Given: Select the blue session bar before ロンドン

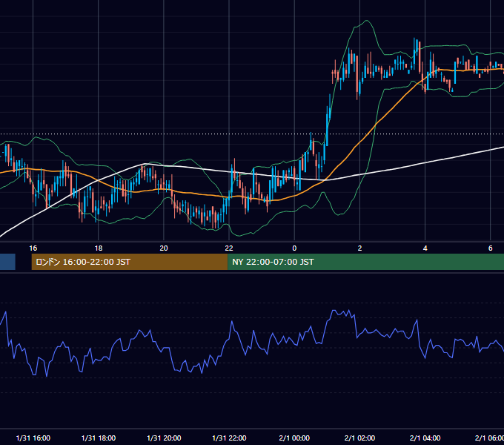Looking at the screenshot, I should (x=7, y=262).
